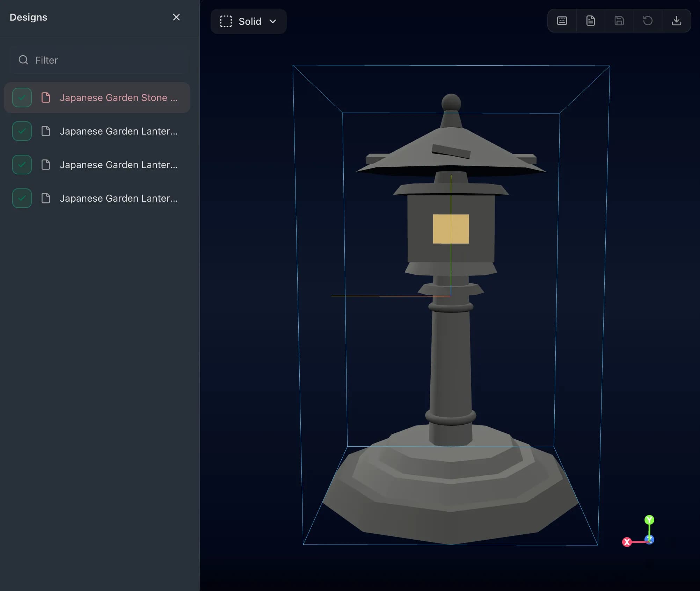Screen dimensions: 700x591
Task: Download the model via the download icon
Action: pyautogui.click(x=677, y=21)
